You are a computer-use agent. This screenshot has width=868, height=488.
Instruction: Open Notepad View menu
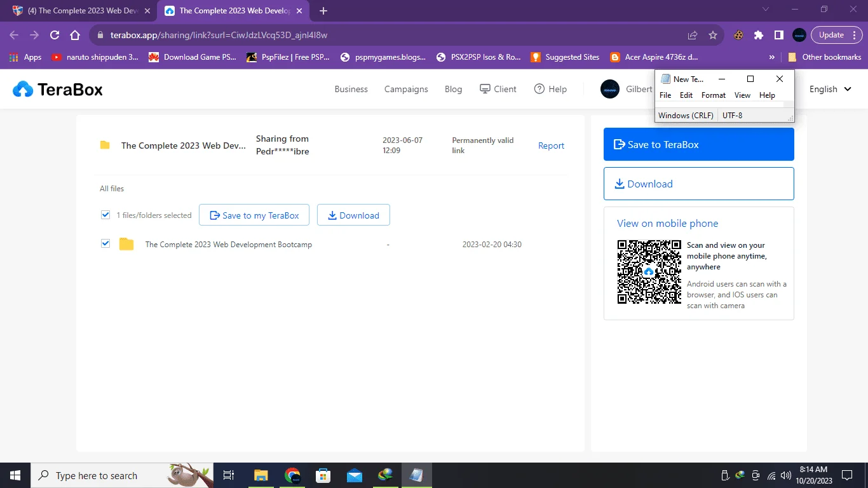tap(742, 95)
